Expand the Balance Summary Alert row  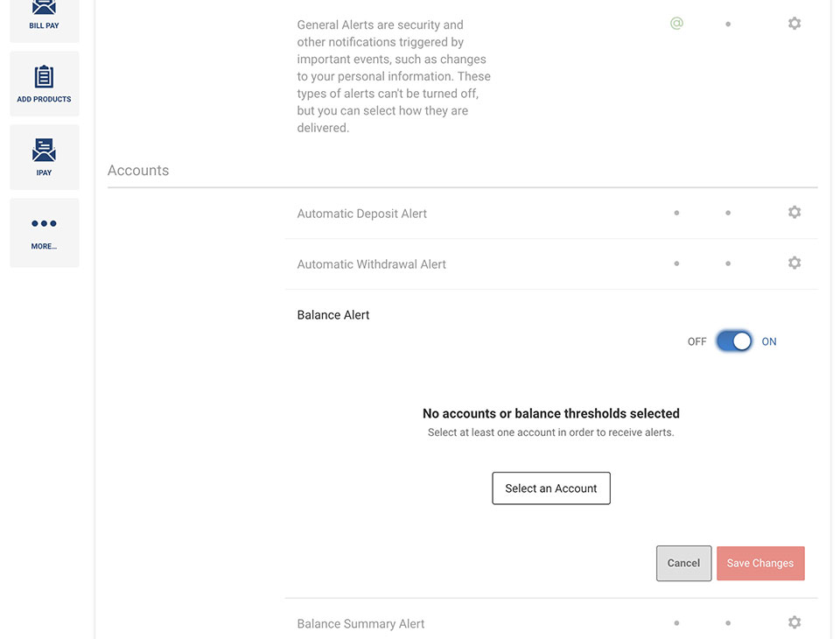click(x=551, y=623)
